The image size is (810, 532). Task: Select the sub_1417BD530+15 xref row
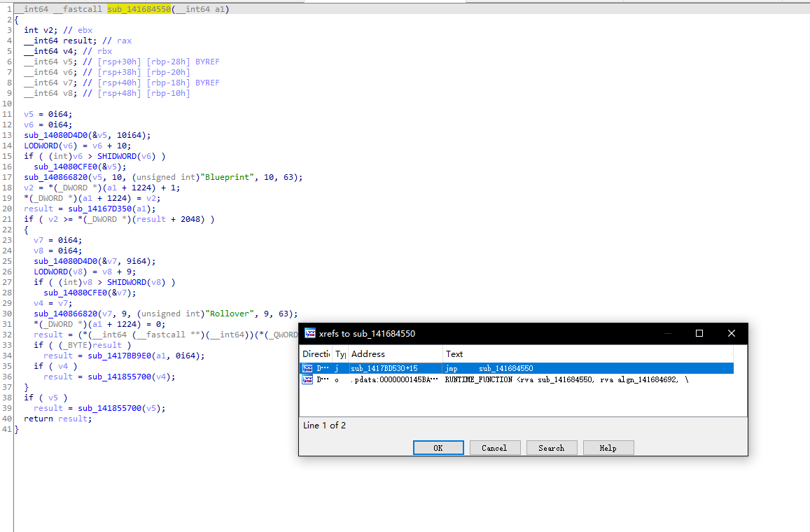(384, 368)
